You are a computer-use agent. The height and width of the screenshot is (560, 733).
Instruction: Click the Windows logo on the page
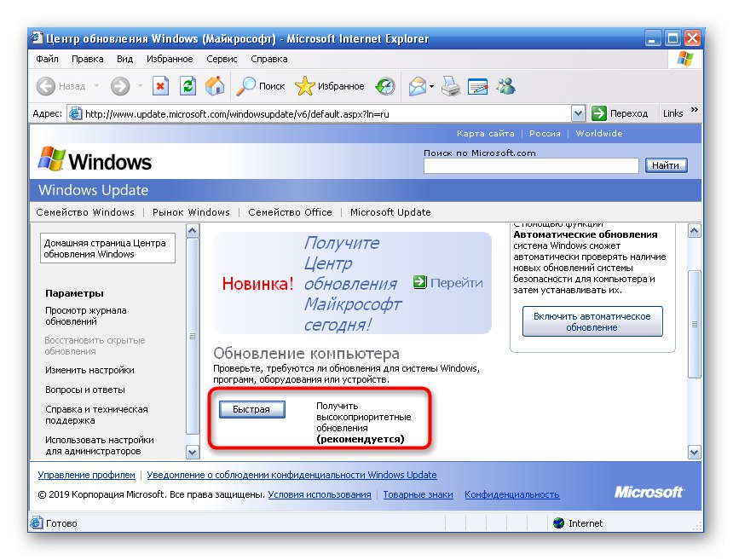click(95, 160)
